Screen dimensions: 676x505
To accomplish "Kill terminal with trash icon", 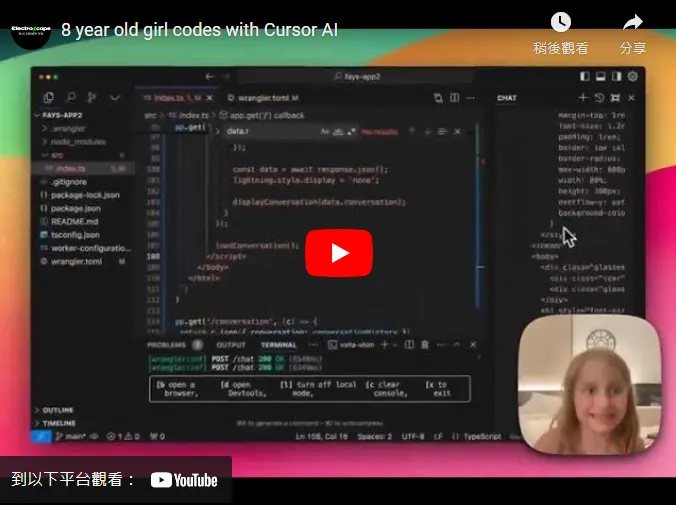I will click(x=425, y=345).
